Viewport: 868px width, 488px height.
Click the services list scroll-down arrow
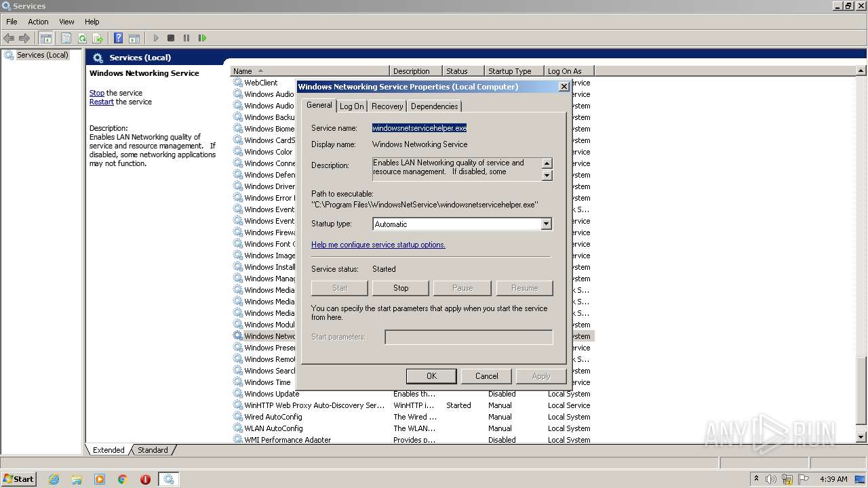(861, 438)
